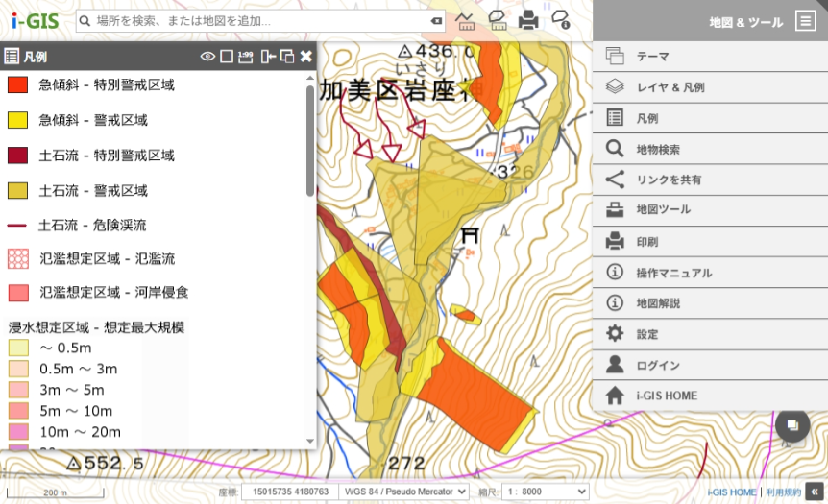Image resolution: width=828 pixels, height=504 pixels.
Task: Click the 土石流 - 危険渓流 legend text
Action: tap(92, 226)
